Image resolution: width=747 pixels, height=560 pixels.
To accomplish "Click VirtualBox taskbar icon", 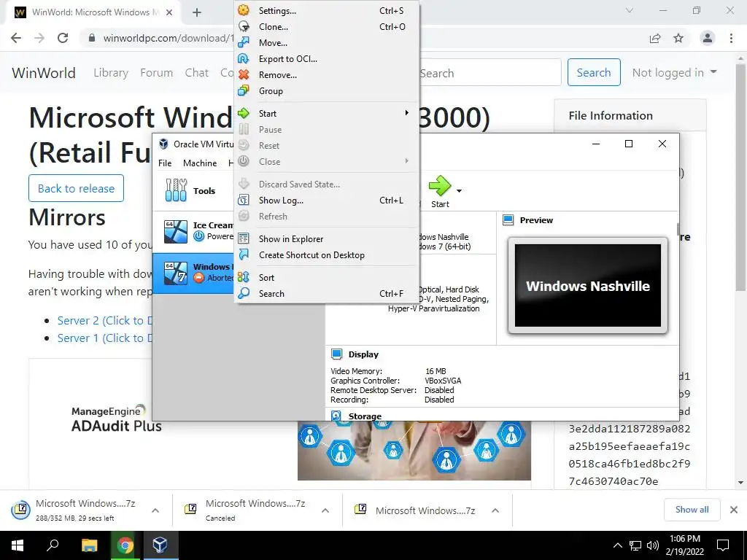I will coord(160,545).
